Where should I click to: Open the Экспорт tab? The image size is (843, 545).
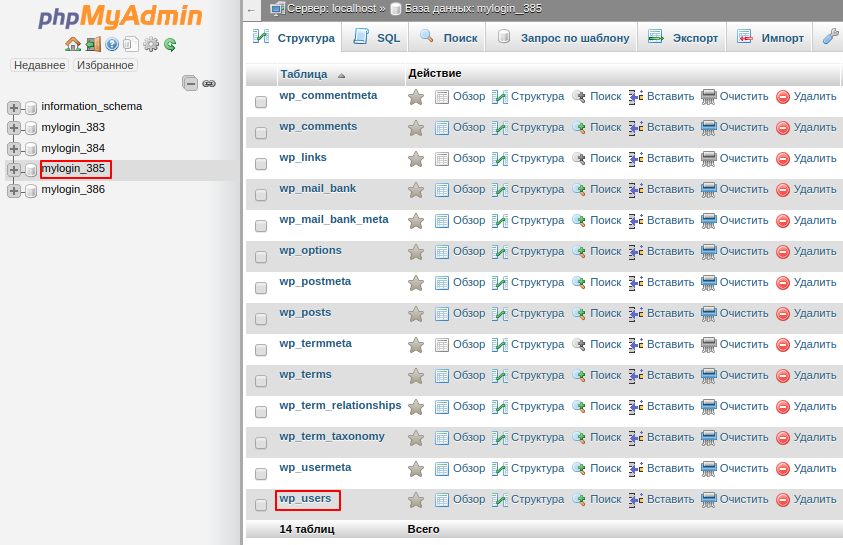pyautogui.click(x=684, y=38)
